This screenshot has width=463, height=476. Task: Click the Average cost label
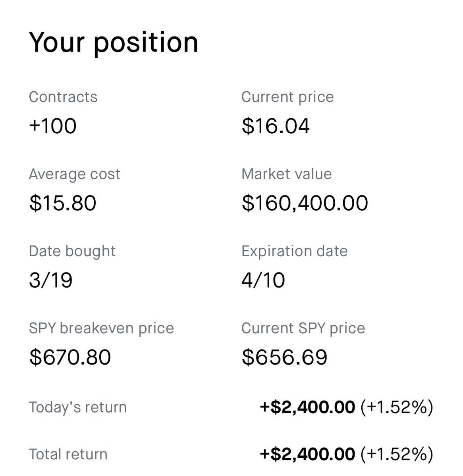click(74, 174)
